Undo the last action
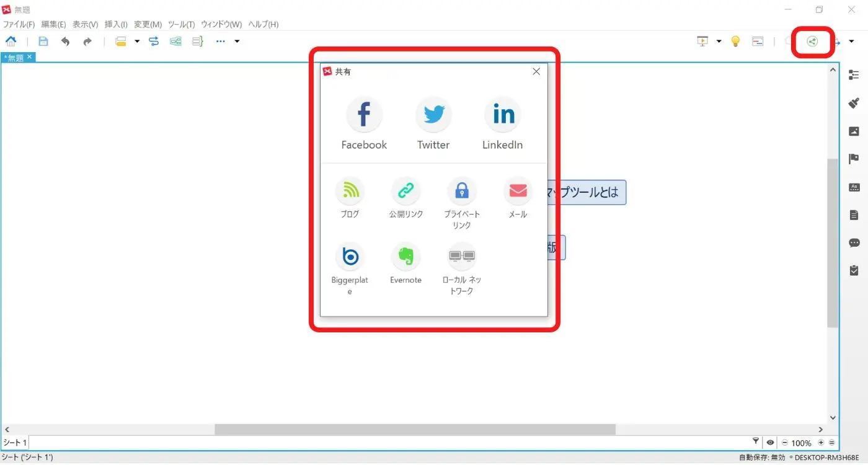The image size is (868, 465). coord(65,42)
